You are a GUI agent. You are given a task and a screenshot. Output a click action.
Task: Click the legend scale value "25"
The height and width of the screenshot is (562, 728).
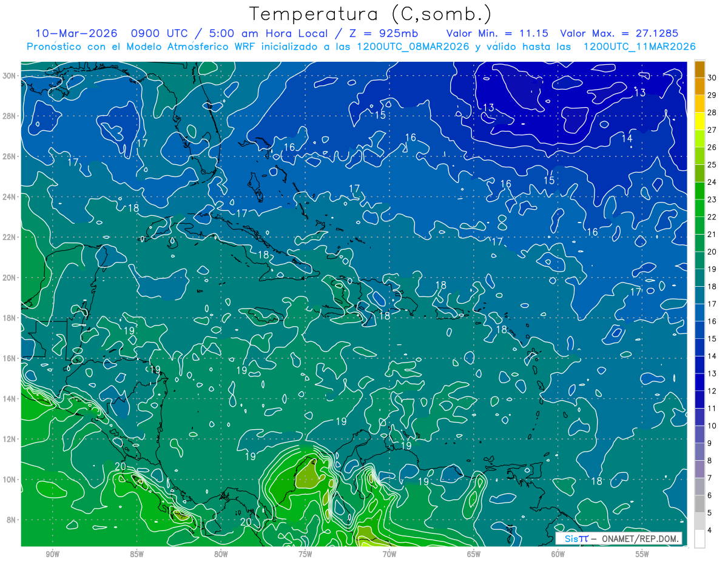pos(712,165)
